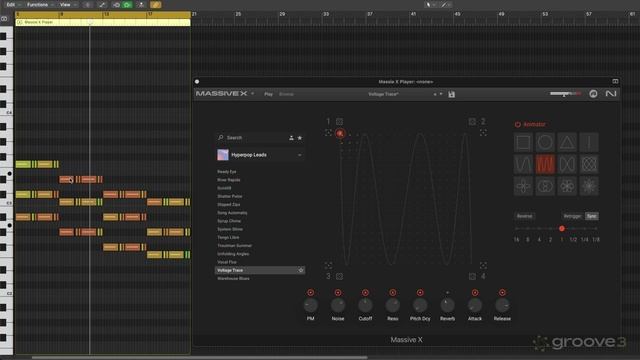Screen dimensions: 640x360
Task: Expand the Hyperpop Leads bank dropdown
Action: (300, 155)
